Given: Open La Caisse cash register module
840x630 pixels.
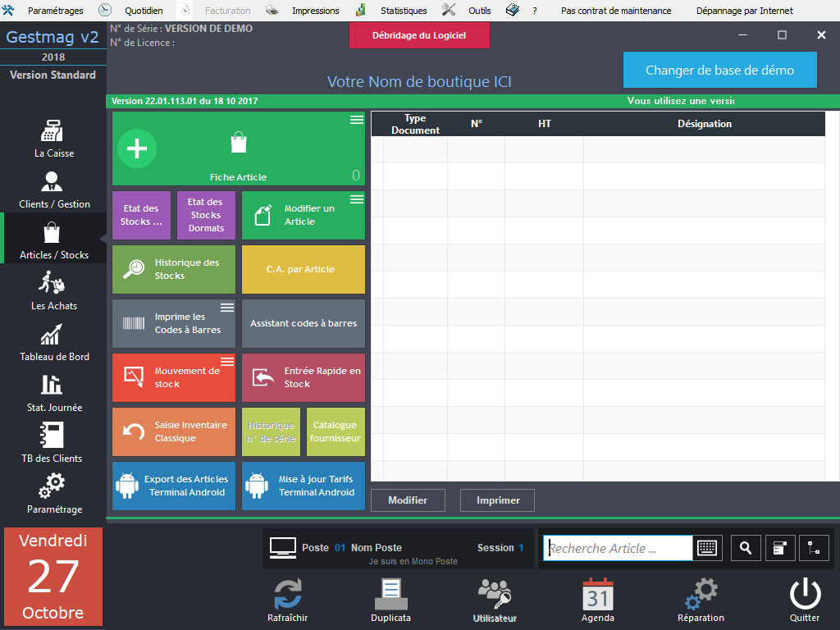Looking at the screenshot, I should point(53,138).
